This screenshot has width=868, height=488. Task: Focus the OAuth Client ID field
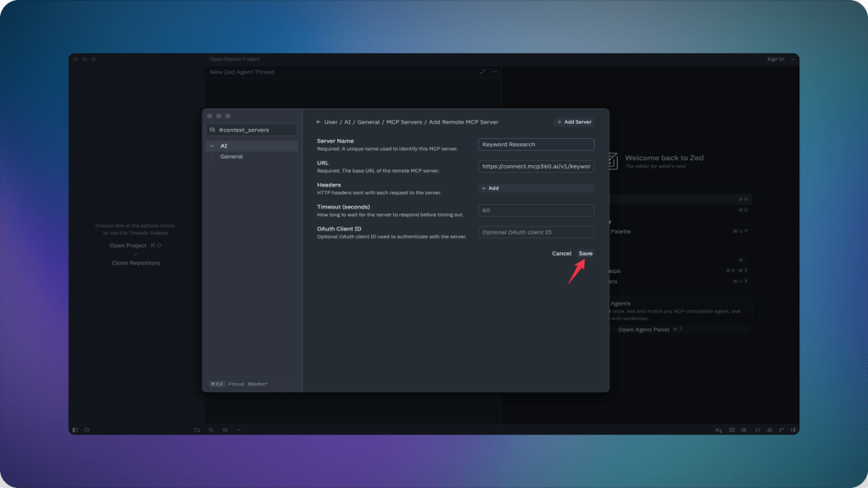[536, 232]
